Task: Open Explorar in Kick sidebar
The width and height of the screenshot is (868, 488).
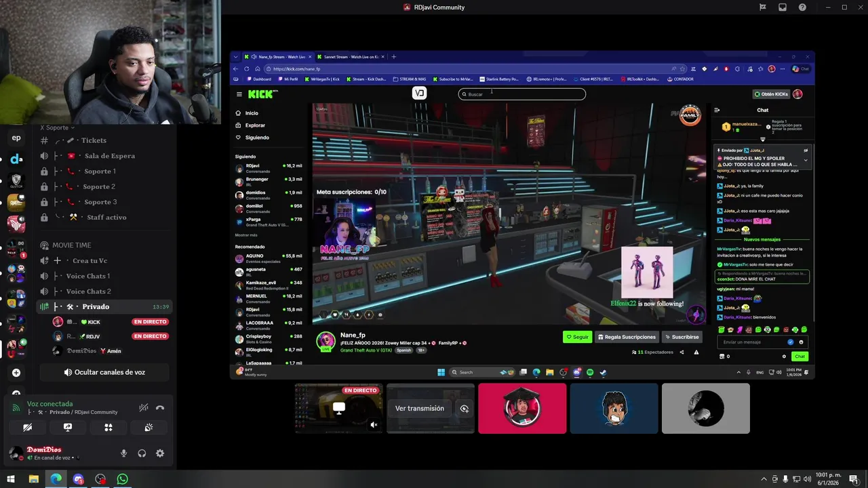Action: tap(255, 125)
